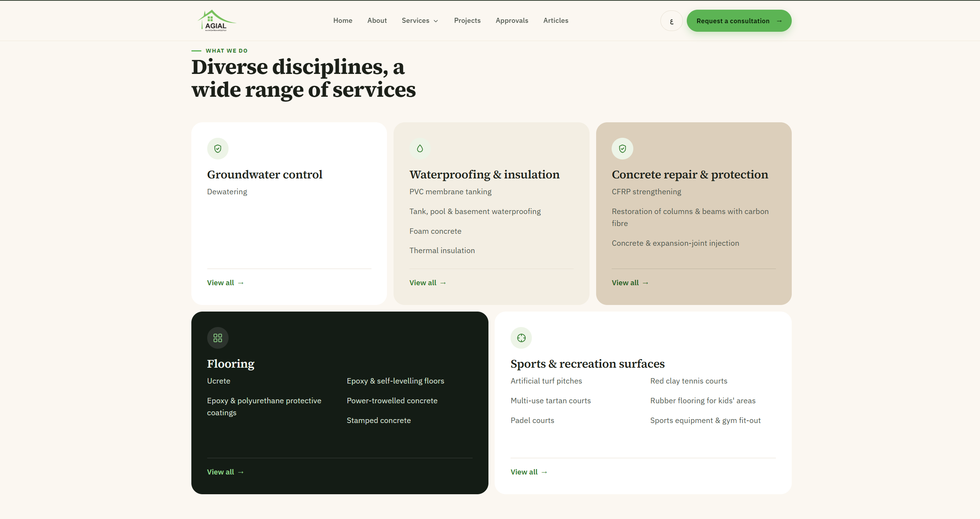Click the Sports & recreation target icon

click(x=521, y=338)
